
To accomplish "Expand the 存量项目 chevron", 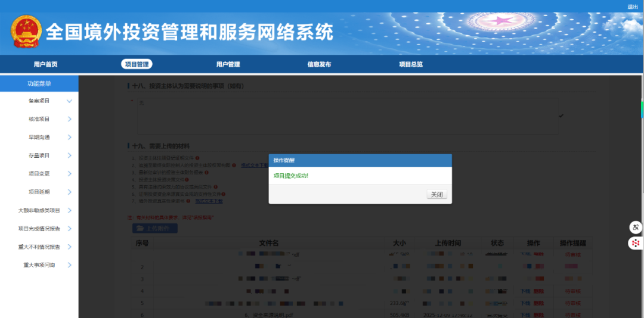I will coord(69,155).
